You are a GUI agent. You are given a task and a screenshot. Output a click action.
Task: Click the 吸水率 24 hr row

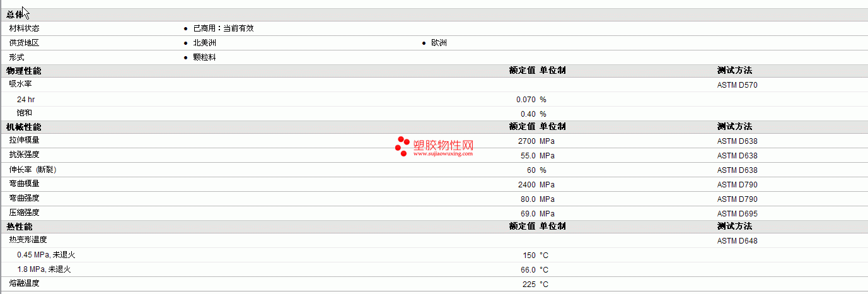click(x=434, y=100)
